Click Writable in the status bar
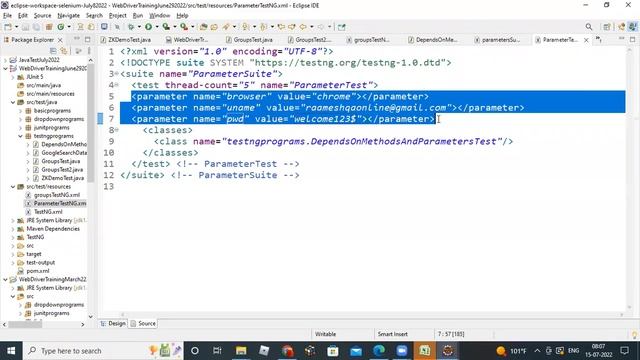This screenshot has height=360, width=640. point(325,334)
